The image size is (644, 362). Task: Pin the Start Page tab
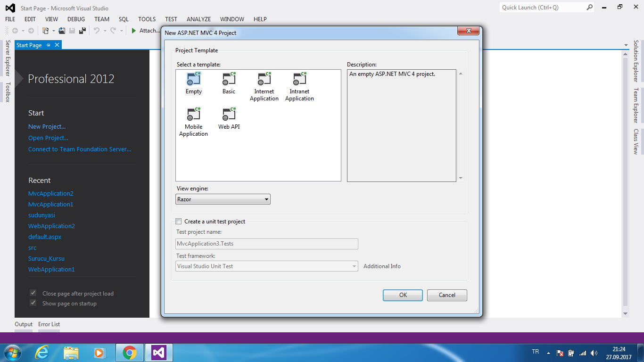pos(48,45)
